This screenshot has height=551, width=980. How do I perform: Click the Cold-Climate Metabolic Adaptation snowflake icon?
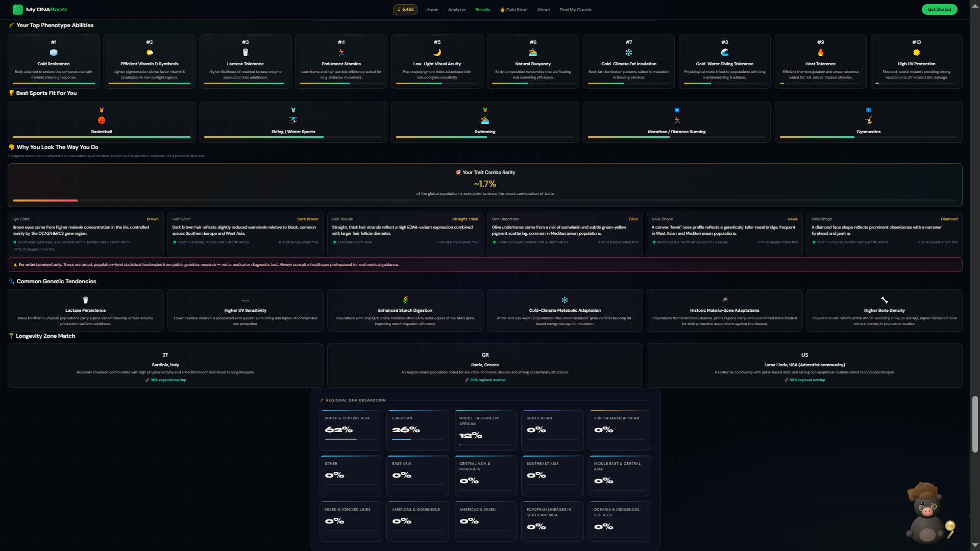[565, 300]
